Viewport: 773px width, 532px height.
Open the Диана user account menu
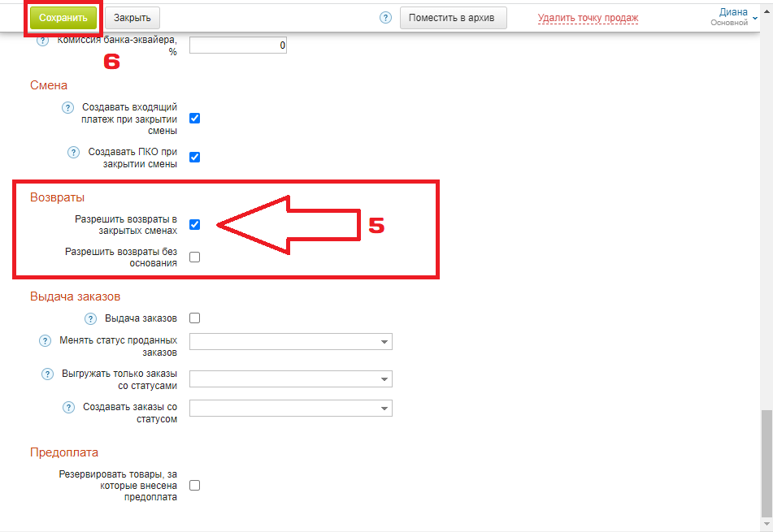pyautogui.click(x=732, y=17)
